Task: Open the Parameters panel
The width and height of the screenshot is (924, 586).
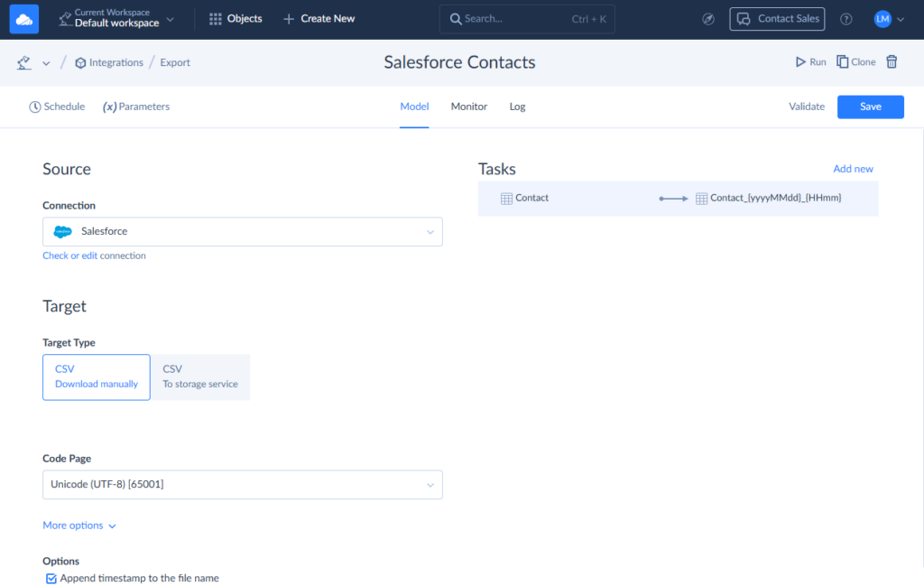Action: [136, 107]
